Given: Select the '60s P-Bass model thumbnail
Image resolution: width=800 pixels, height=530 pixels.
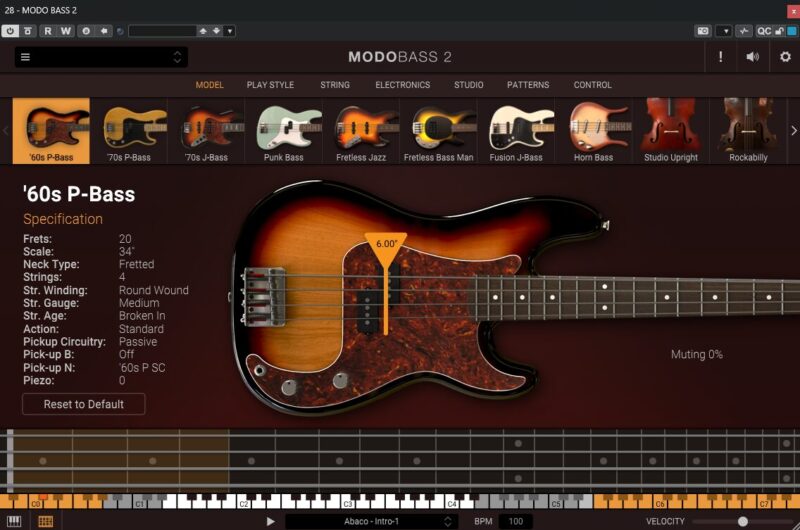Looking at the screenshot, I should point(51,131).
